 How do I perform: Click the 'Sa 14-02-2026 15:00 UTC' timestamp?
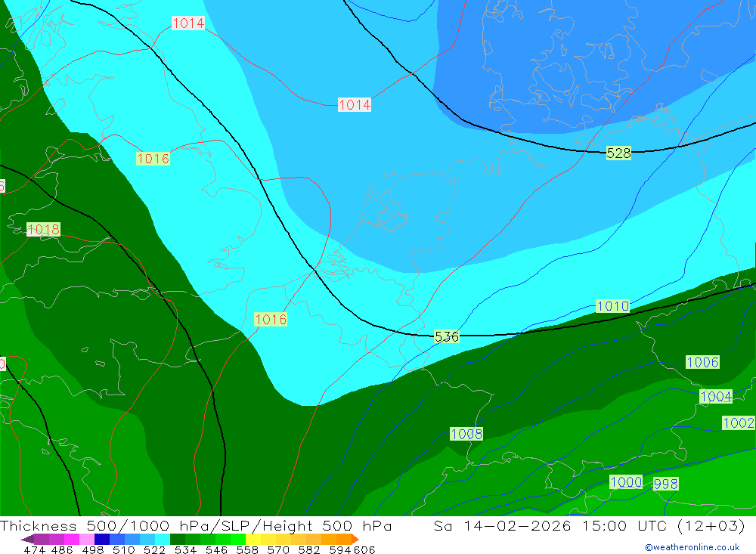pyautogui.click(x=550, y=525)
